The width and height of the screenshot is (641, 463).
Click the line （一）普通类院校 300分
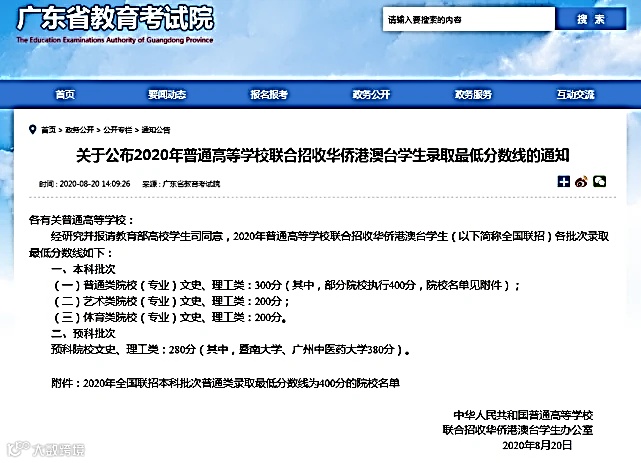point(286,285)
